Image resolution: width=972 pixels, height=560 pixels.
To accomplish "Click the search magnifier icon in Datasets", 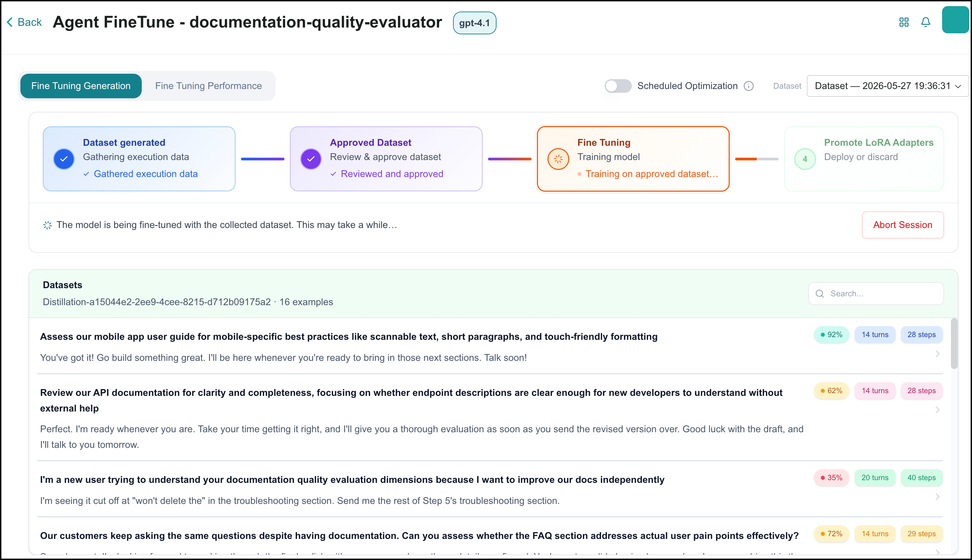I will click(820, 294).
